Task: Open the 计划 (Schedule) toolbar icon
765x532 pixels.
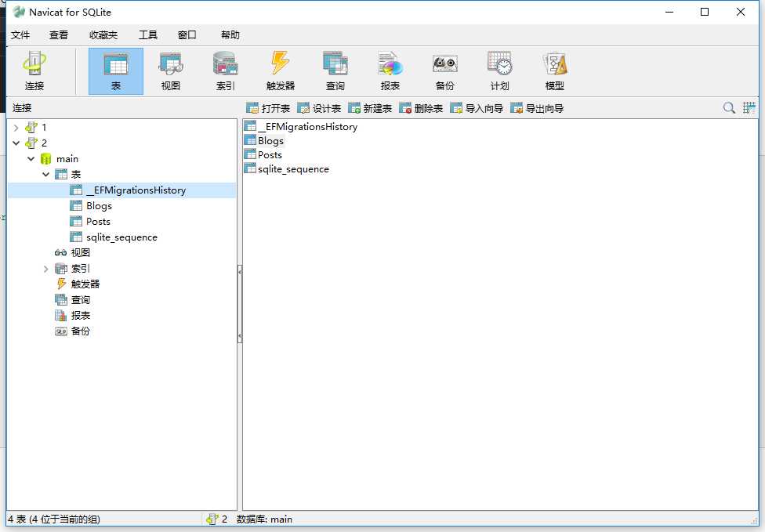Action: tap(499, 71)
